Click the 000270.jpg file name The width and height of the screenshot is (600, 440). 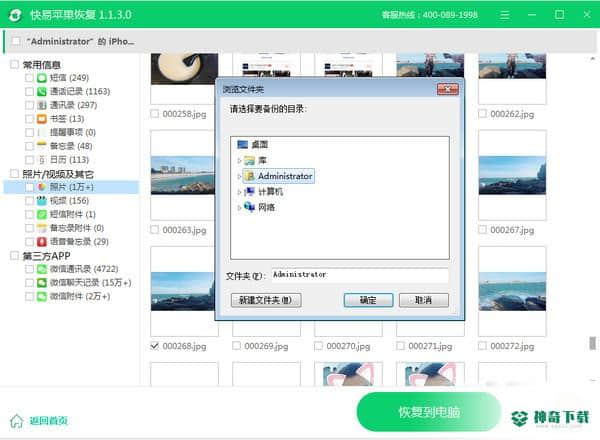click(x=348, y=346)
